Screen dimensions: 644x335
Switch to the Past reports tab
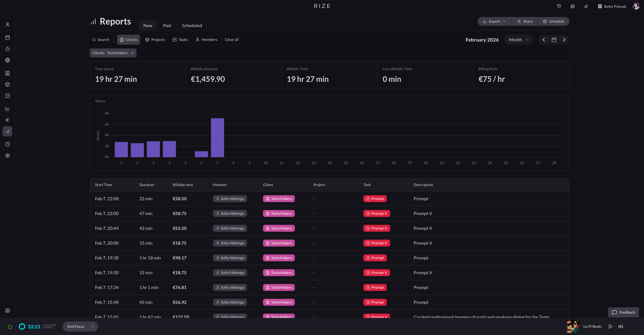[167, 26]
